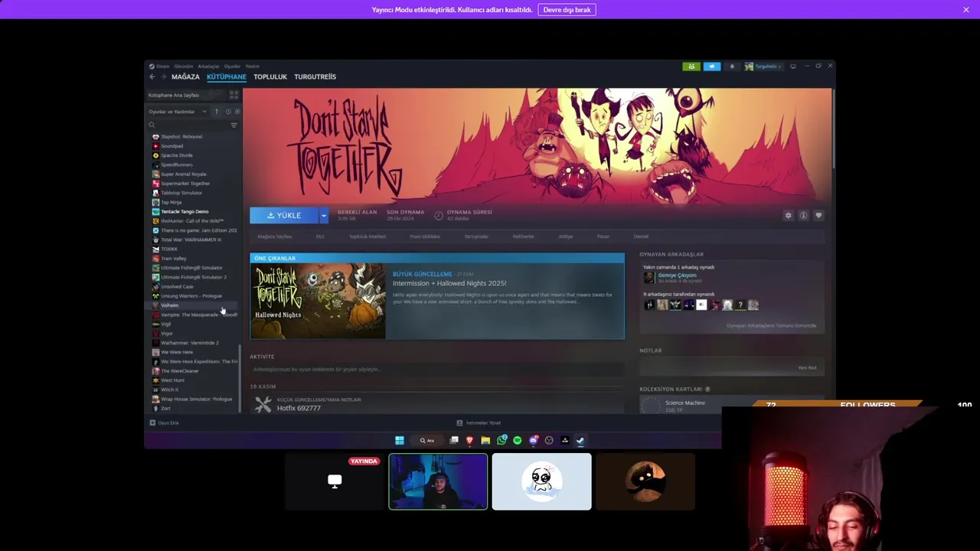Open the advanced library filter icon
Screen dimensions: 980x551
coord(234,125)
